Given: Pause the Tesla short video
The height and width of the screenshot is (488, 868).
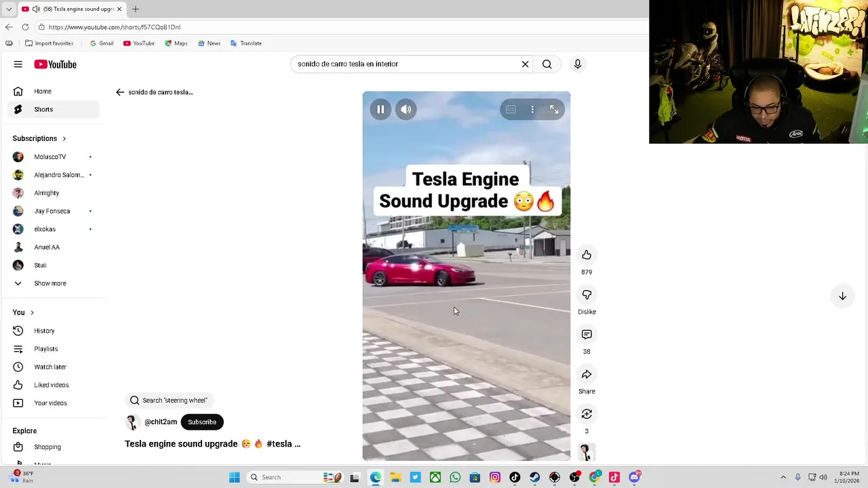Looking at the screenshot, I should click(380, 109).
